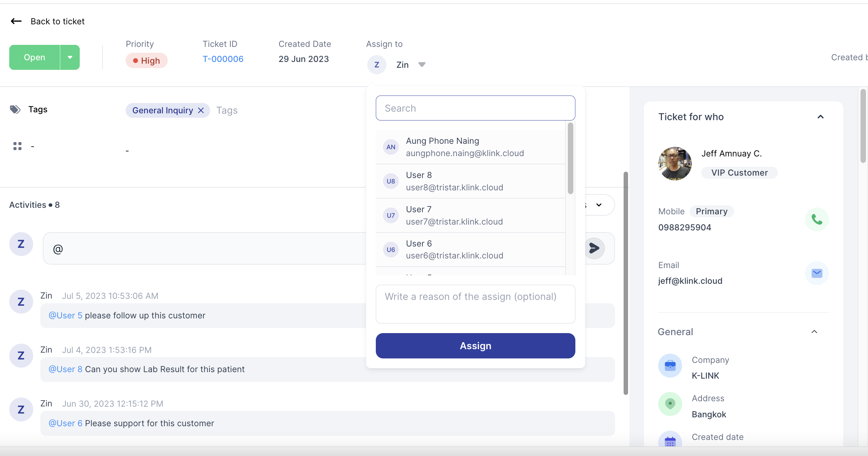Image resolution: width=868 pixels, height=456 pixels.
Task: Click the email envelope icon
Action: tap(817, 273)
